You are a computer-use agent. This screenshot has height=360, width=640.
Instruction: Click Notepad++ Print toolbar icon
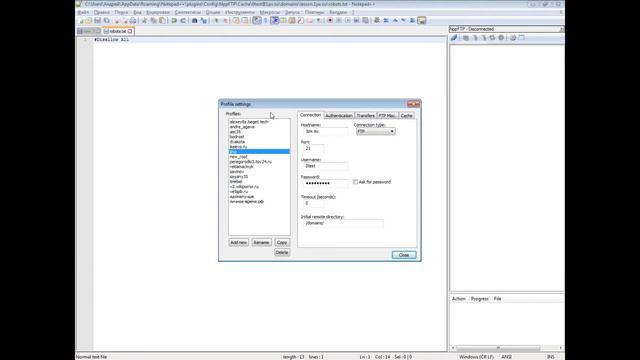133,20
